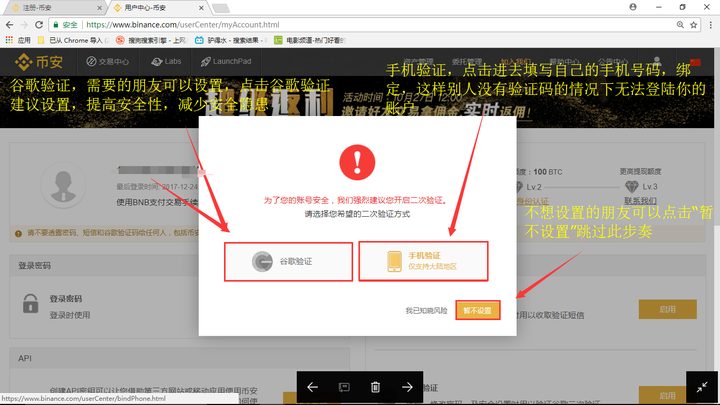Open Labs in the navigation bar
The image size is (720, 405).
[166, 62]
